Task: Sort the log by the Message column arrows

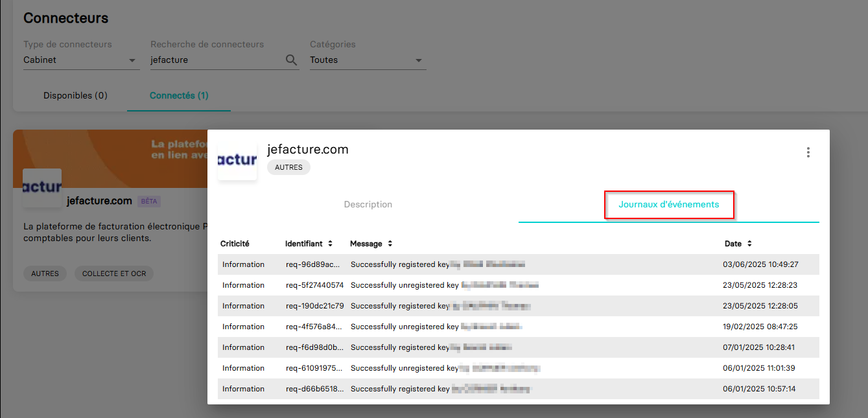Action: coord(390,244)
